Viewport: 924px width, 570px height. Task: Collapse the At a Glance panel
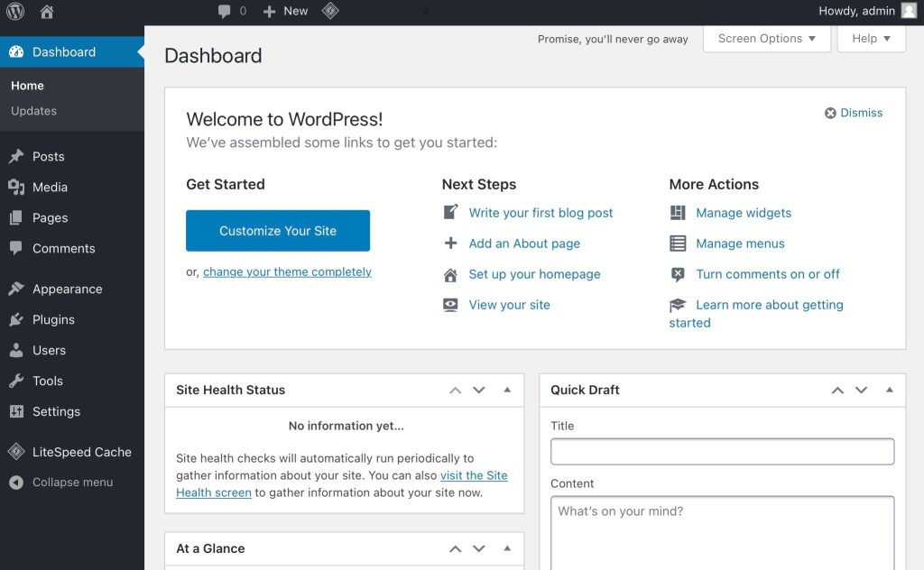pos(507,547)
